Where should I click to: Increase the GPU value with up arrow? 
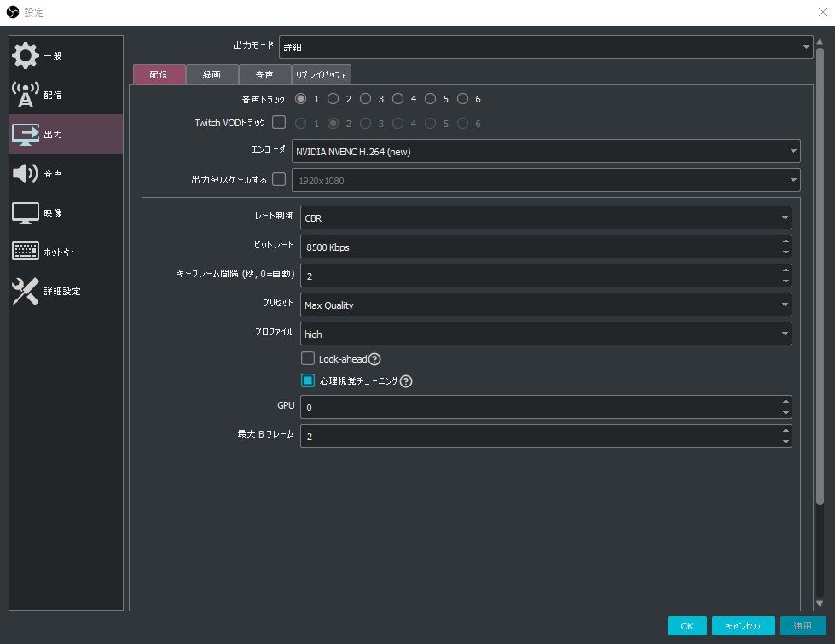pos(786,401)
